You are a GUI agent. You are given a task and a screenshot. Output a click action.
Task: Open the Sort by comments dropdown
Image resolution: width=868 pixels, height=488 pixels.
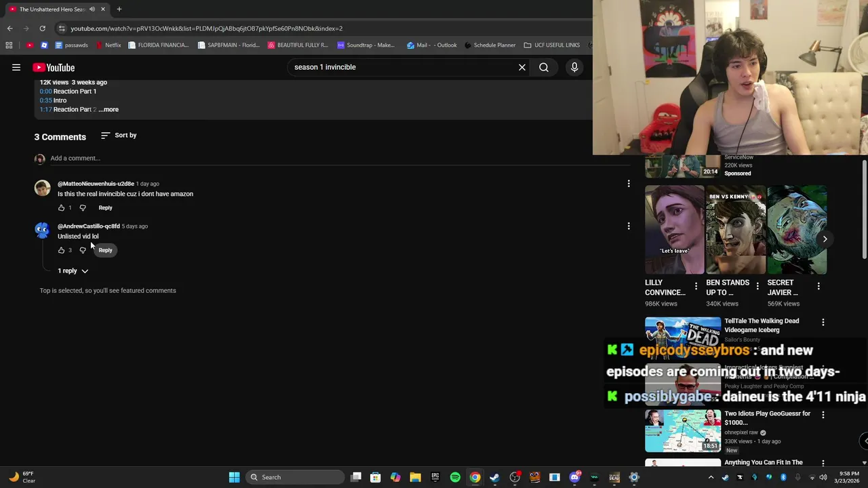coord(119,136)
